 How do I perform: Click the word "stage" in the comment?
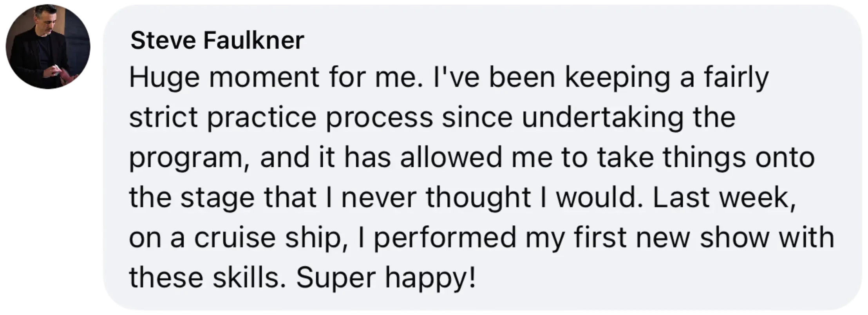[x=217, y=198]
